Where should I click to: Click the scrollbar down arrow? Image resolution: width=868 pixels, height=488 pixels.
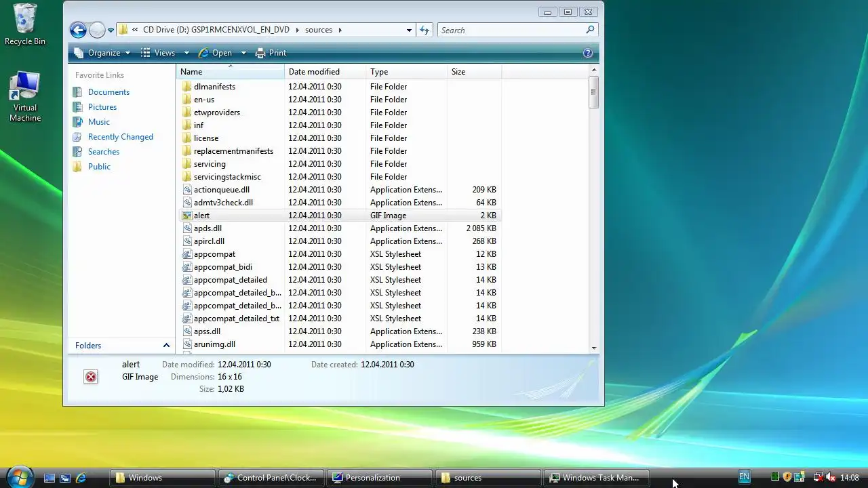[x=594, y=348]
